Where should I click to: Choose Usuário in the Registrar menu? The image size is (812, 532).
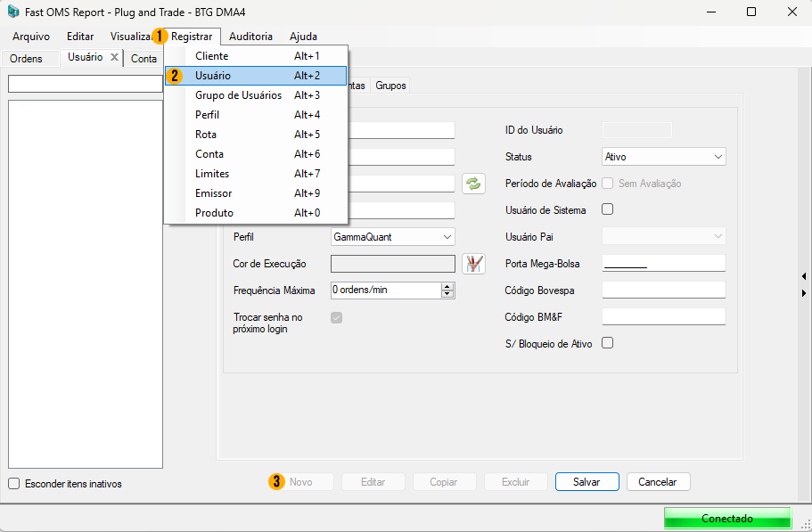256,76
